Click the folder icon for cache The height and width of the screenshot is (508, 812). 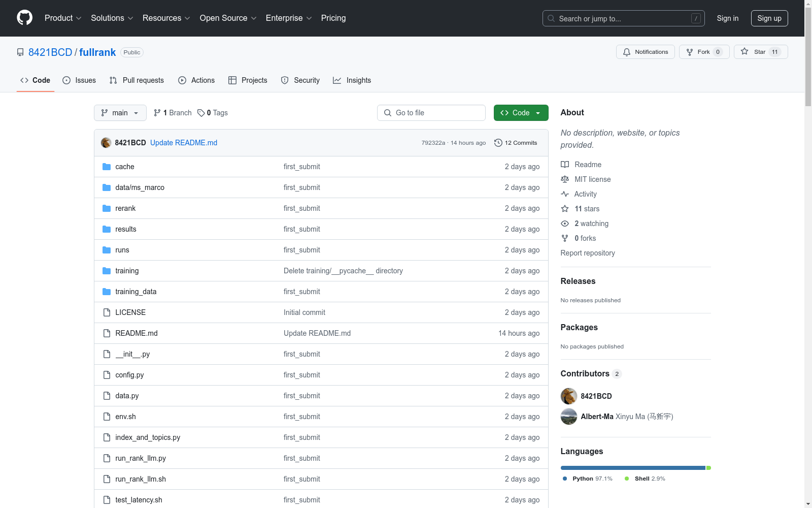click(107, 167)
